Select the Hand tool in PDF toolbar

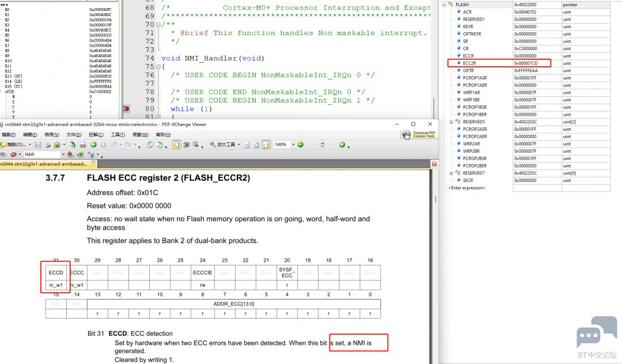click(177, 145)
